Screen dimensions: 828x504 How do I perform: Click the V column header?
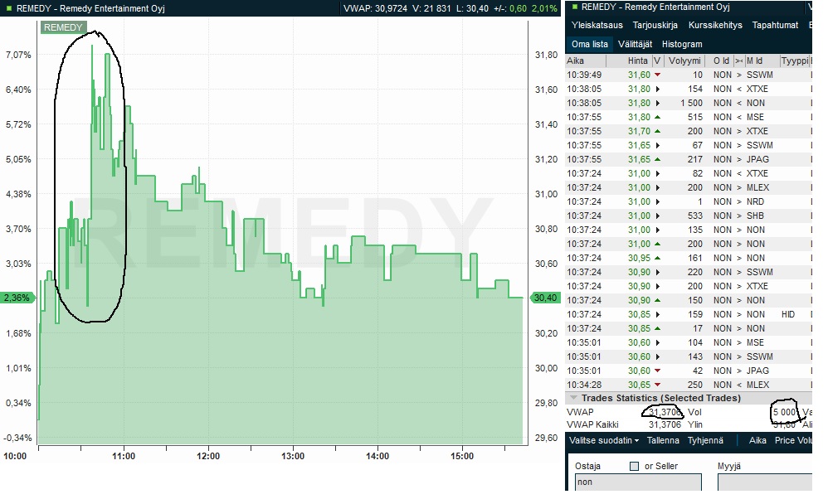click(x=657, y=61)
